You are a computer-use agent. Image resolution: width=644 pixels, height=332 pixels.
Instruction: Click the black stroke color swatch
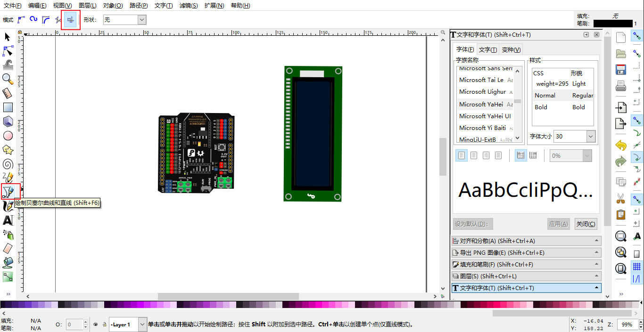612,23
